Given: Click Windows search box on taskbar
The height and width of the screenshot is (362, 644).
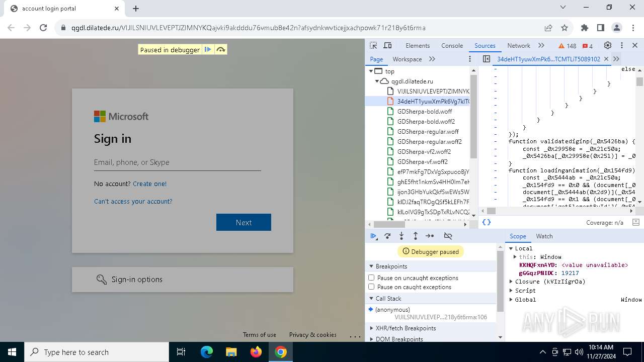Looking at the screenshot, I should [x=97, y=352].
